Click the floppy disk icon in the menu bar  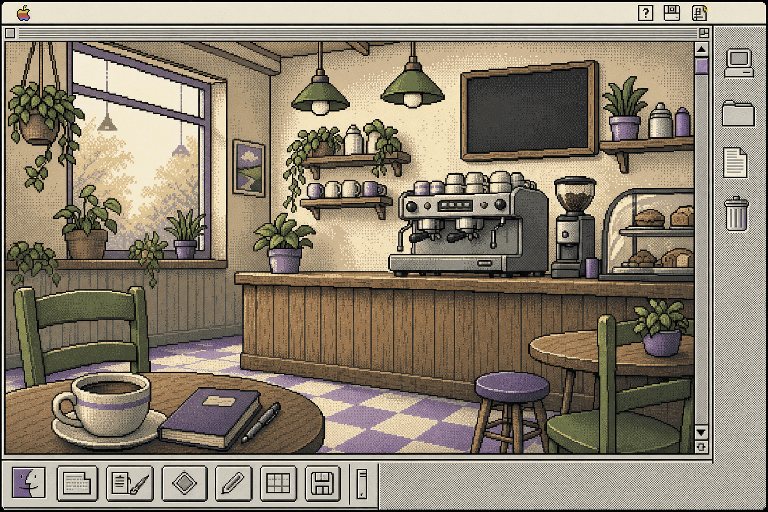pos(672,13)
